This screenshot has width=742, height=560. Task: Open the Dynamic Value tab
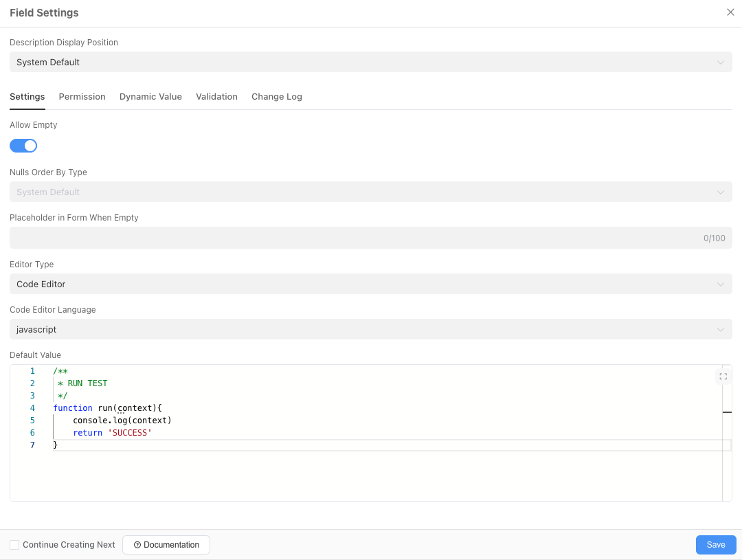(x=150, y=96)
